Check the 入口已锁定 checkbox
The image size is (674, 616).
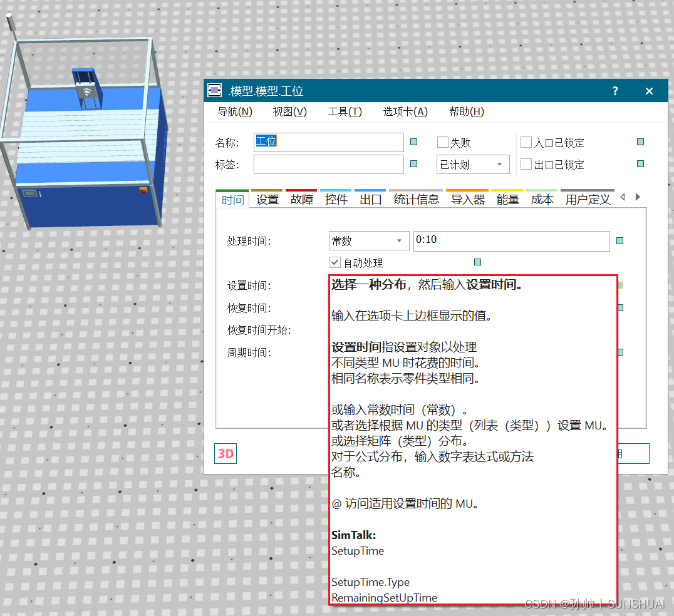click(x=526, y=142)
